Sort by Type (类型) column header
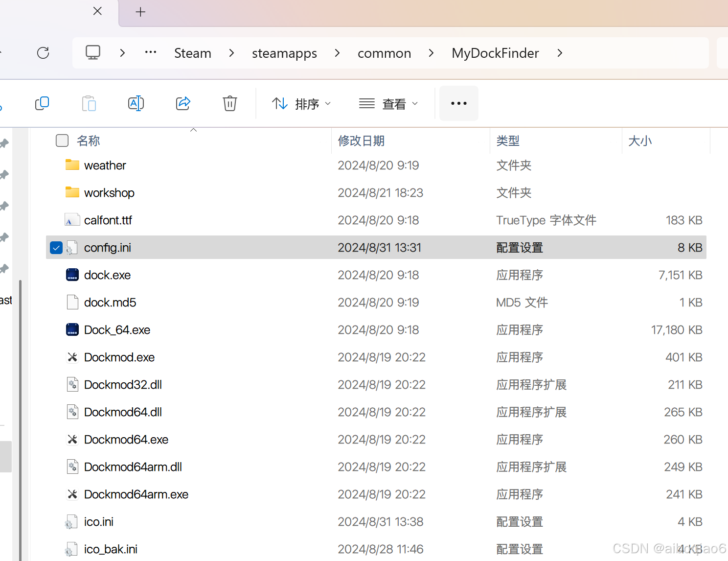Image resolution: width=728 pixels, height=561 pixels. [508, 141]
